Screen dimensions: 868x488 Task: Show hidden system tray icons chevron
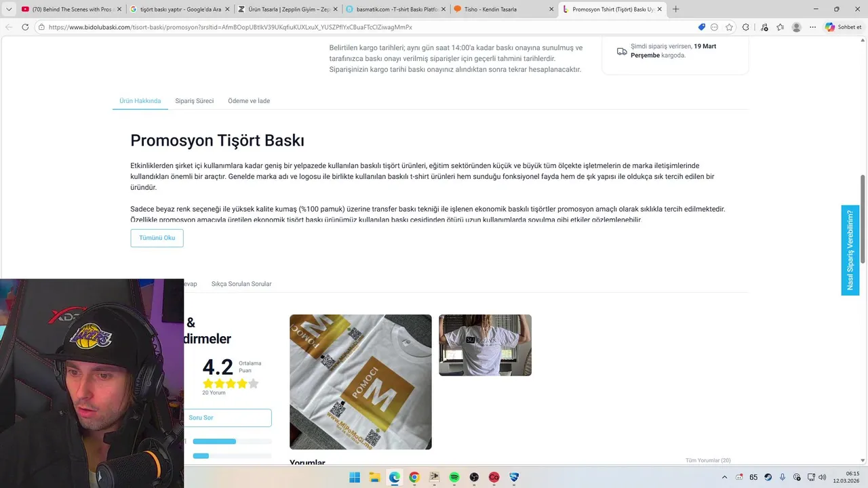(724, 477)
